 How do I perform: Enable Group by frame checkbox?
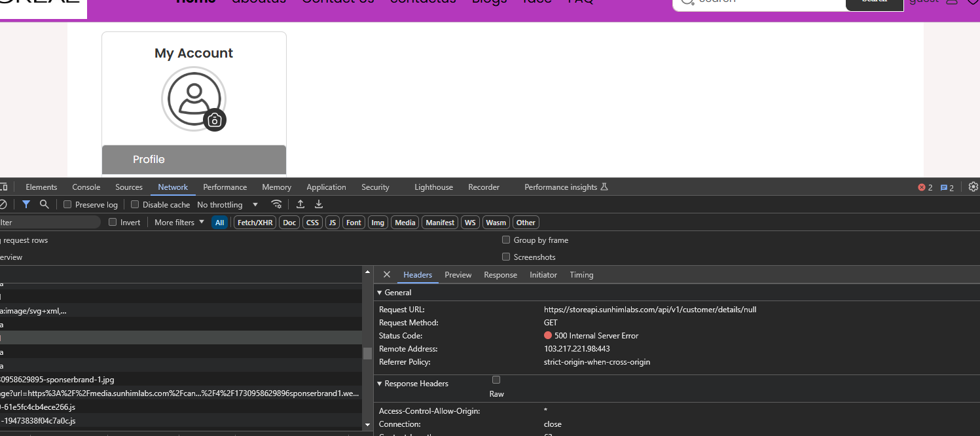(506, 240)
